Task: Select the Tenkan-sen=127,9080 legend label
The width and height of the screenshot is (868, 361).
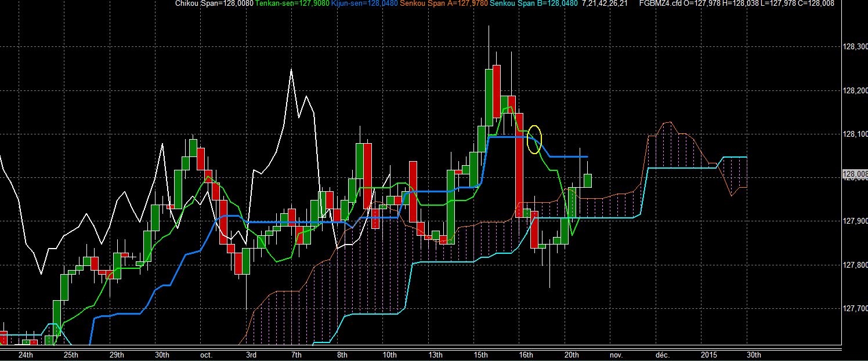Action: [293, 3]
